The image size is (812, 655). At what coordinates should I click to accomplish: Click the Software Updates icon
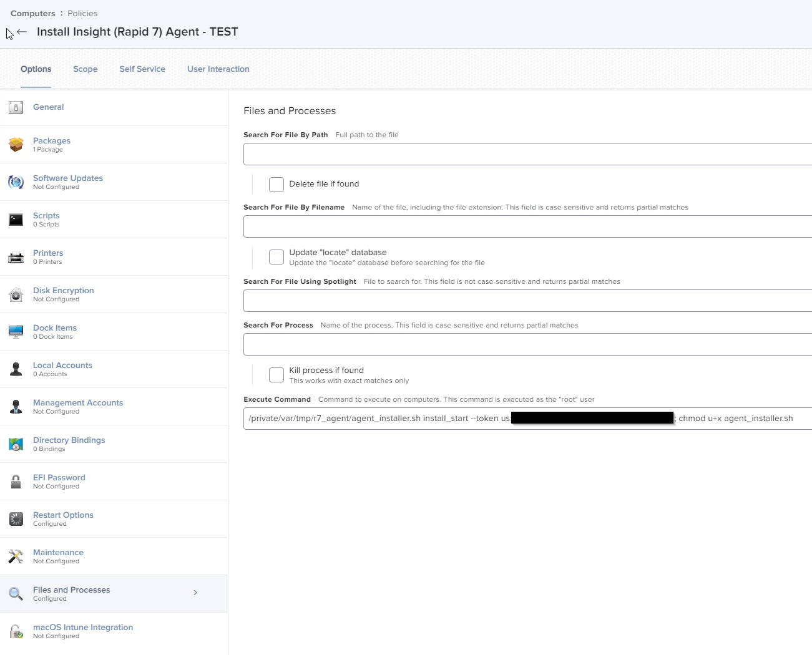tap(16, 182)
